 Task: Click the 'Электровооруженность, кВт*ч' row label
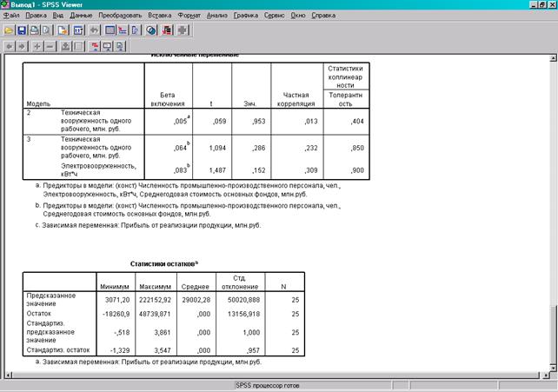point(98,170)
